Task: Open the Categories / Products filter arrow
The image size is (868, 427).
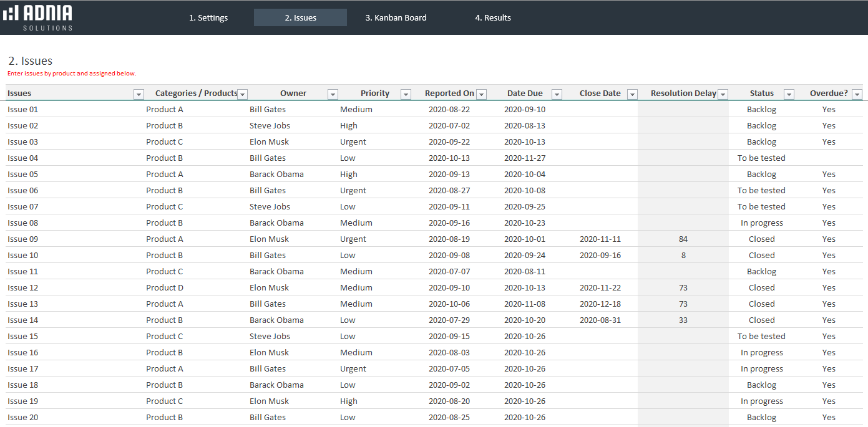Action: click(243, 94)
